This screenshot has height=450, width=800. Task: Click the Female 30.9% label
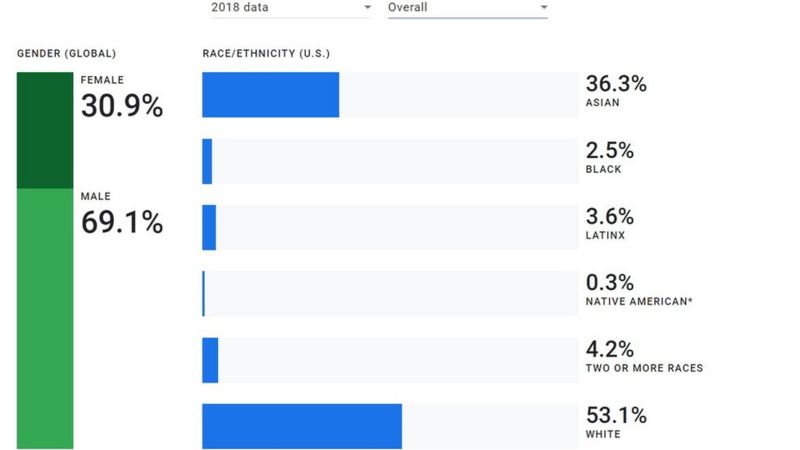(x=121, y=105)
